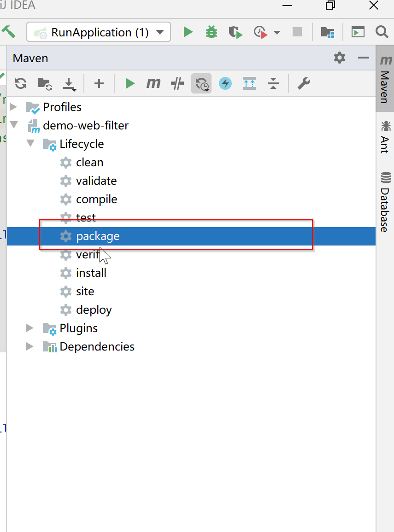This screenshot has width=394, height=532.
Task: Minimize the IDEA window
Action: tap(287, 6)
